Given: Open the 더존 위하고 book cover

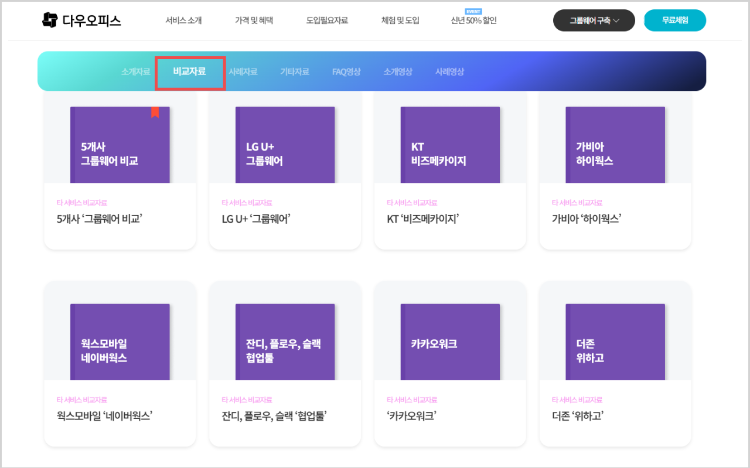Looking at the screenshot, I should coord(615,342).
